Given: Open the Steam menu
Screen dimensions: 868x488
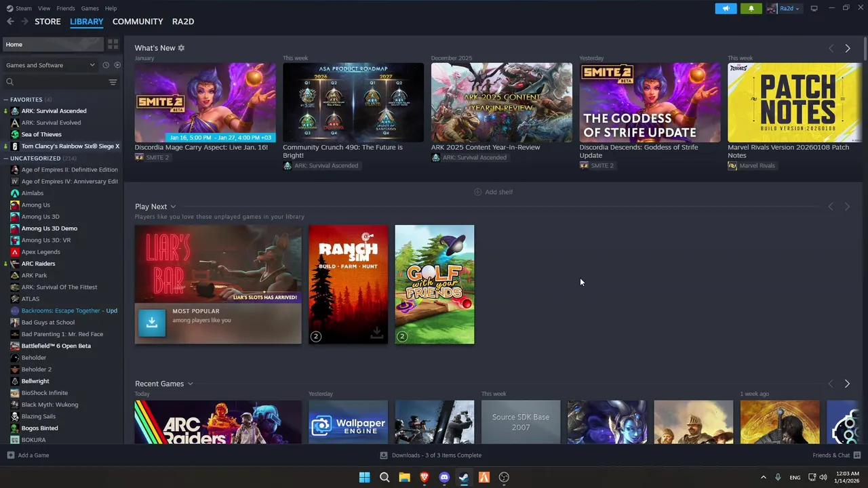Looking at the screenshot, I should (x=24, y=8).
